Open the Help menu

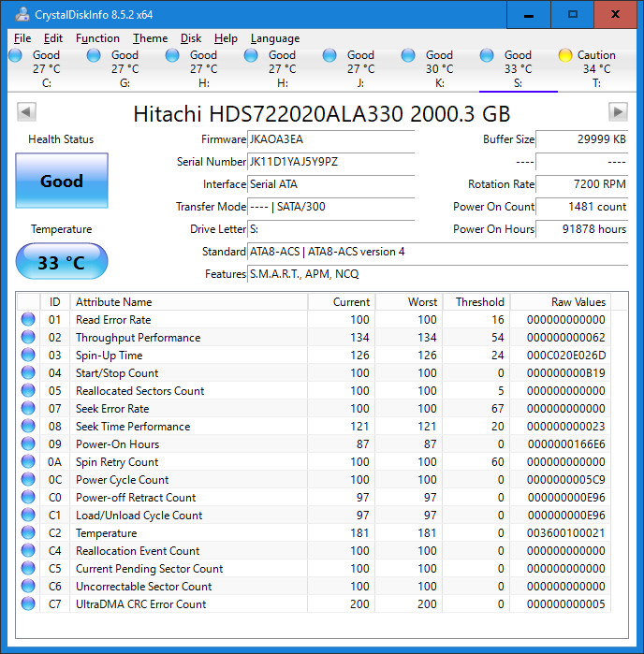point(226,38)
